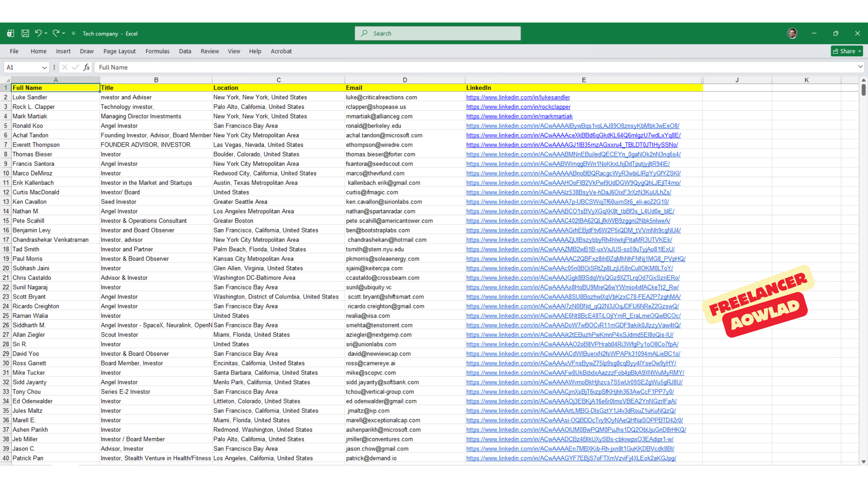This screenshot has width=868, height=488.
Task: Click the Cancel X beside the formula bar
Action: [64, 67]
